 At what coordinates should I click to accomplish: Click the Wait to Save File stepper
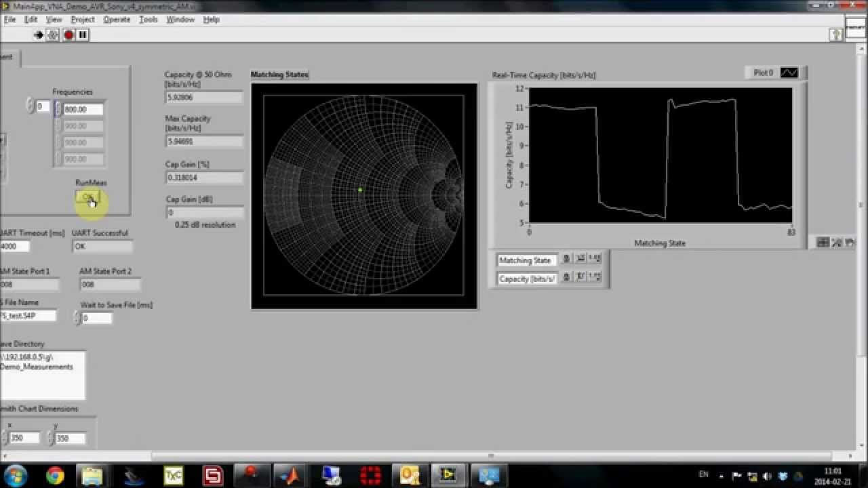[x=77, y=318]
